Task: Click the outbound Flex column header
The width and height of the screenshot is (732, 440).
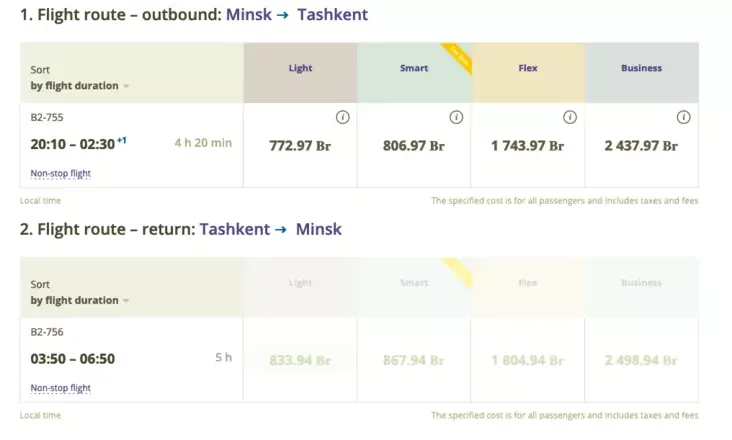Action: click(x=528, y=73)
